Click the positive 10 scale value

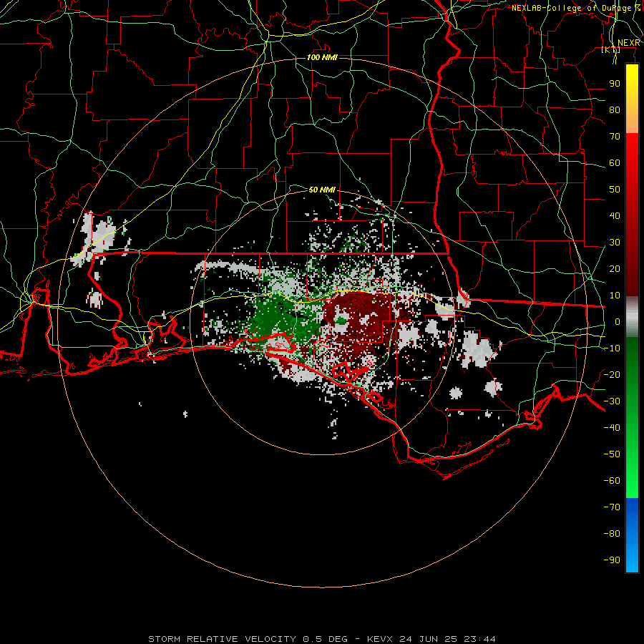615,296
